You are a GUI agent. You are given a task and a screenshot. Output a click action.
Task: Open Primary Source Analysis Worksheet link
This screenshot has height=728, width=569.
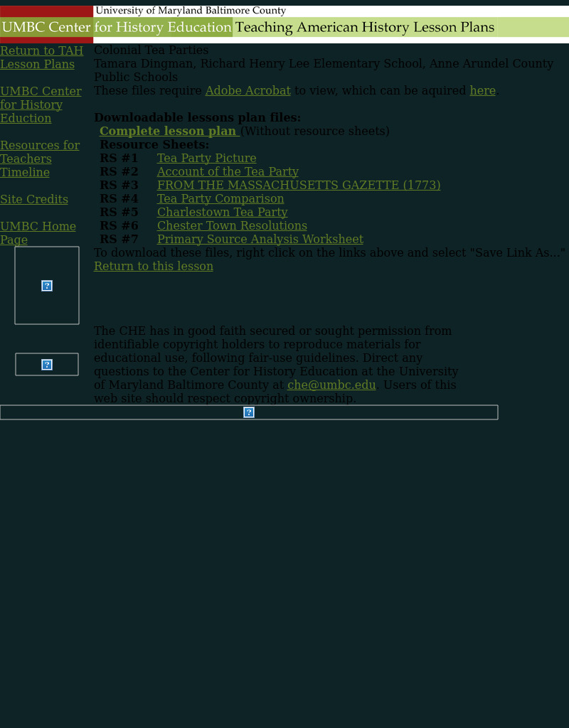[x=260, y=239]
